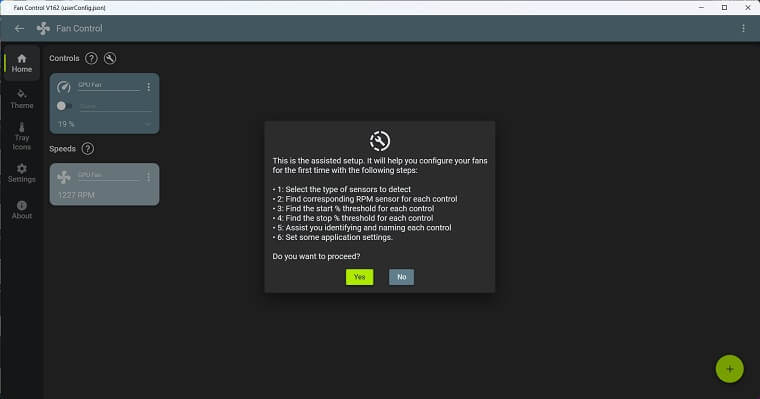This screenshot has height=399, width=760.
Task: Switch to the Theme sidebar tab
Action: click(22, 99)
